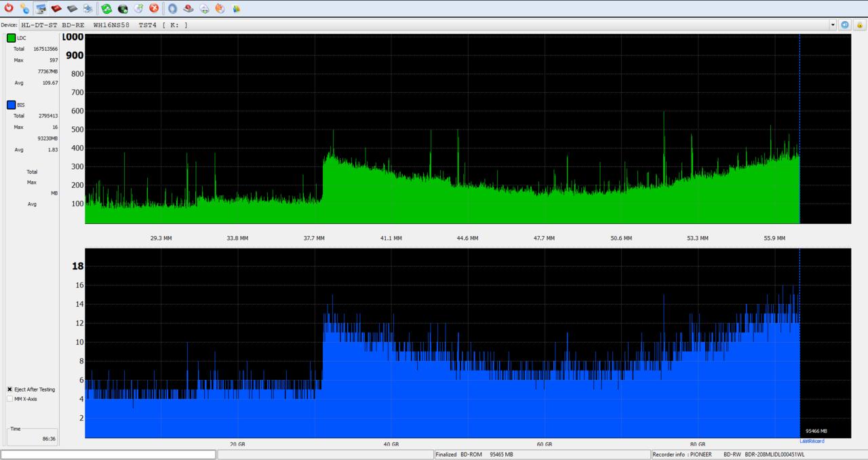Click the Finalized BD-ROM status entry

coord(542,454)
